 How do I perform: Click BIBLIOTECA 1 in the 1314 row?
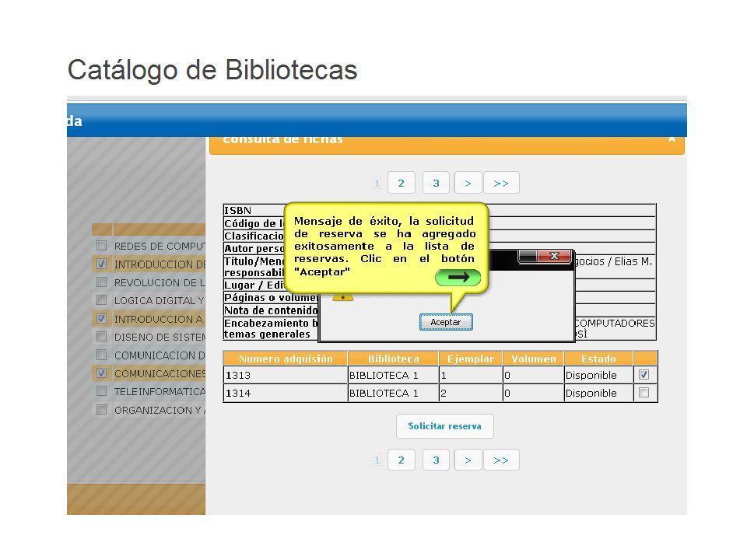point(384,394)
